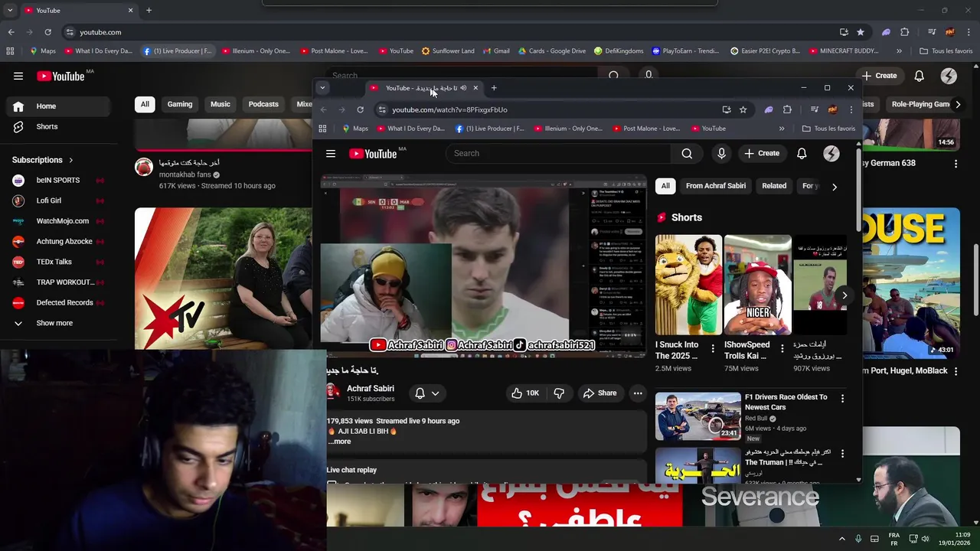Open the Achraf Sabiri channel name link
Viewport: 980px width, 551px height.
point(371,389)
